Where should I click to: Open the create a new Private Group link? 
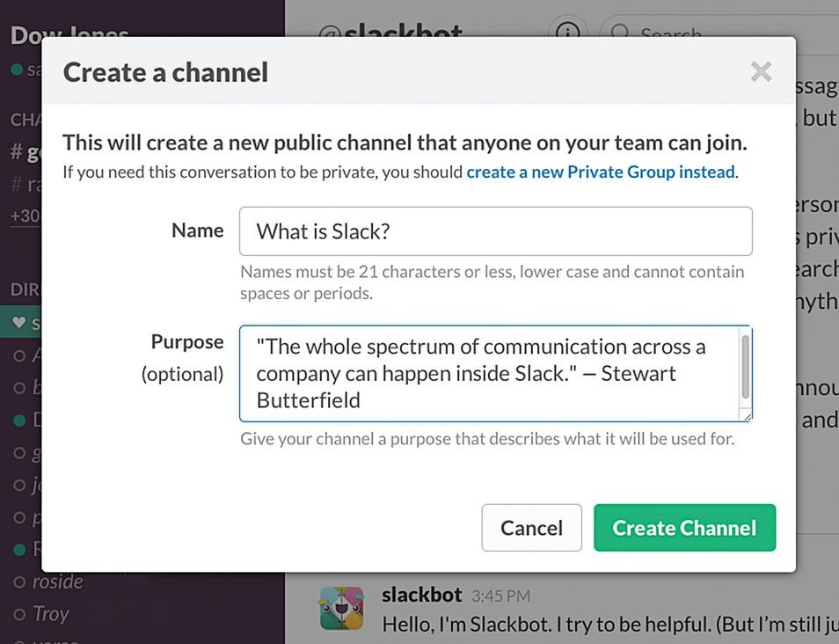(x=601, y=172)
